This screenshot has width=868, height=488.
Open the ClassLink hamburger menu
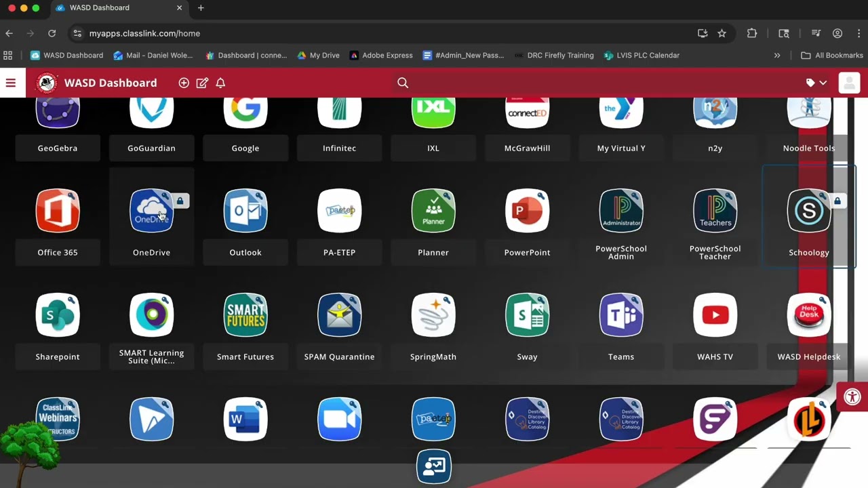click(x=11, y=83)
